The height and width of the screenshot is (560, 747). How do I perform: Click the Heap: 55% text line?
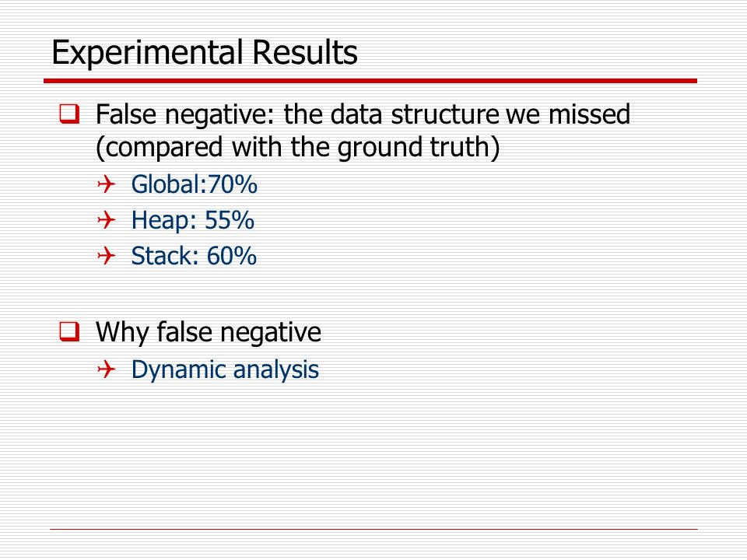(192, 220)
